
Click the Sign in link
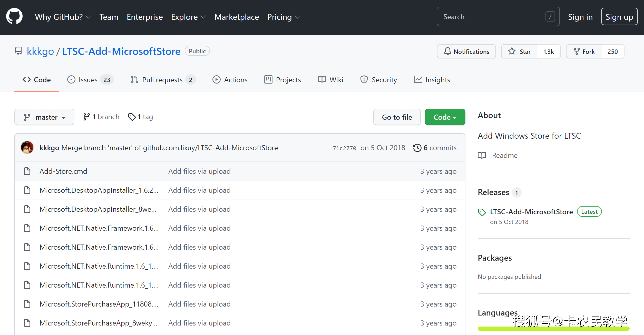tap(580, 17)
